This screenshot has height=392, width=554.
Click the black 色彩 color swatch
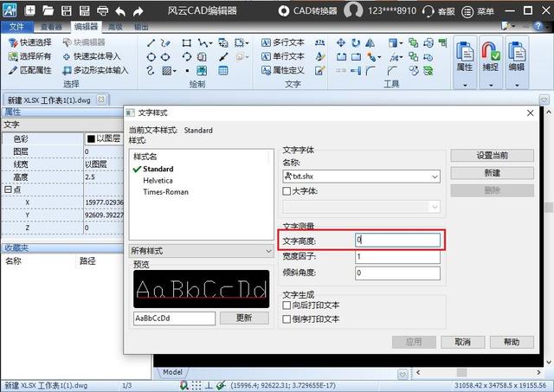click(x=91, y=138)
